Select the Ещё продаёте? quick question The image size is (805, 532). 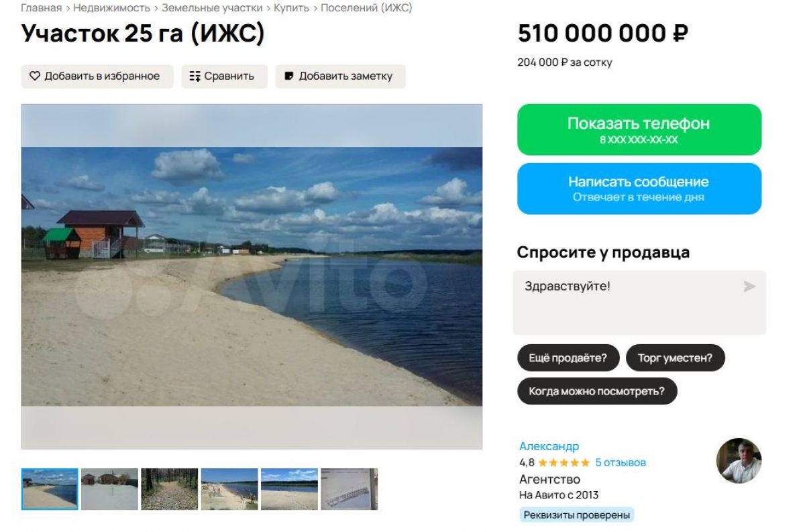568,358
